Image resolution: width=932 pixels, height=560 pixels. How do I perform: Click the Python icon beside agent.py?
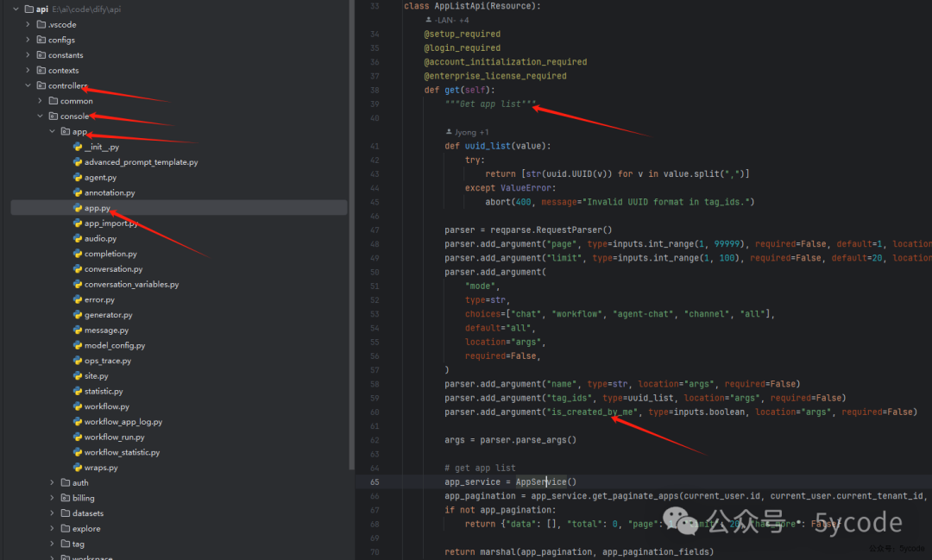pos(78,178)
